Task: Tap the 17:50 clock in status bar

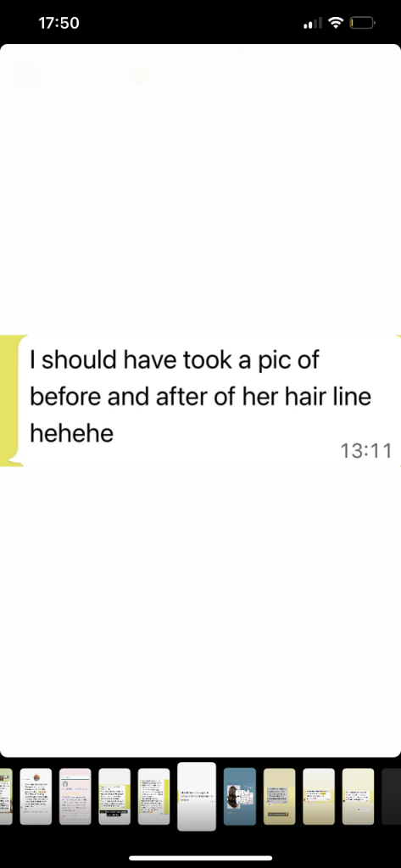Action: click(58, 23)
